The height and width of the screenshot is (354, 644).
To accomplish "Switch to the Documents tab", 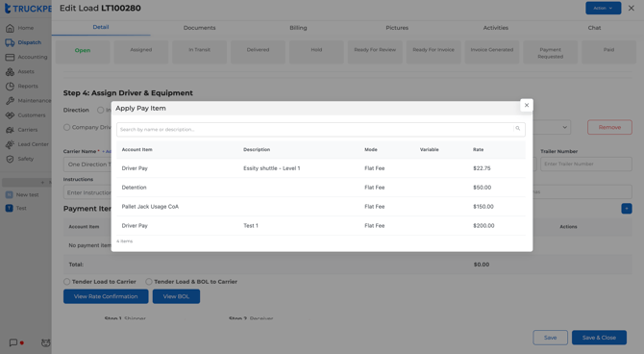I will tap(200, 28).
